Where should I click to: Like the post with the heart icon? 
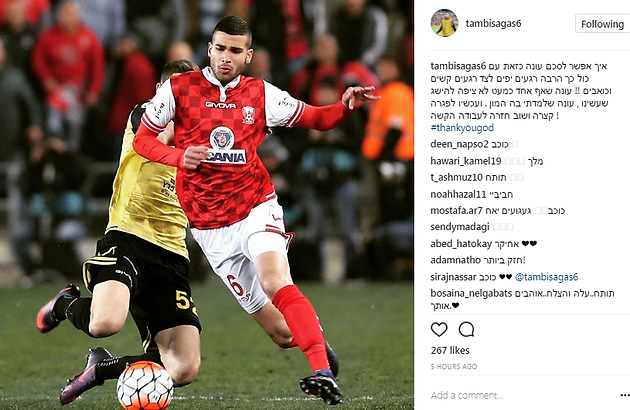pos(439,330)
